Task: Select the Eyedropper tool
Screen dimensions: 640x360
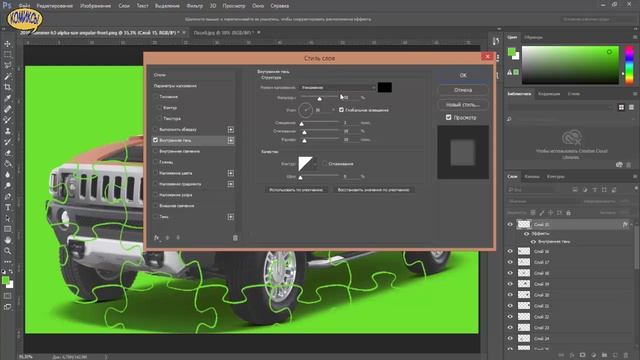Action: tap(7, 98)
